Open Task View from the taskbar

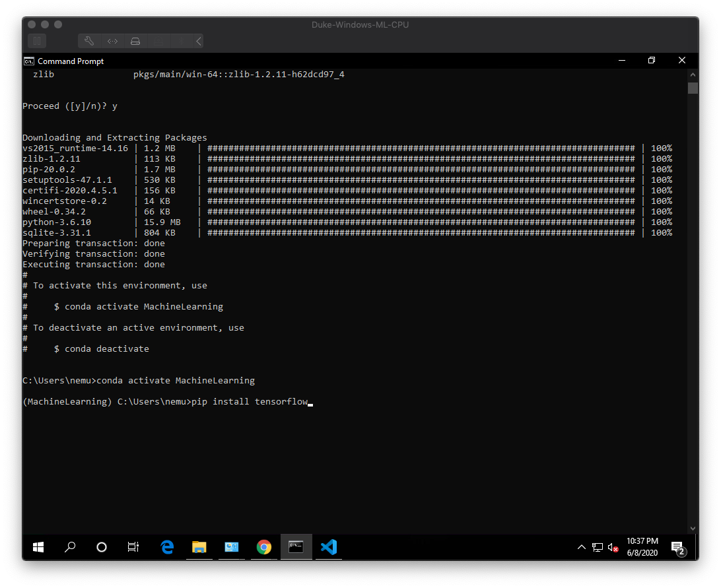(x=132, y=547)
